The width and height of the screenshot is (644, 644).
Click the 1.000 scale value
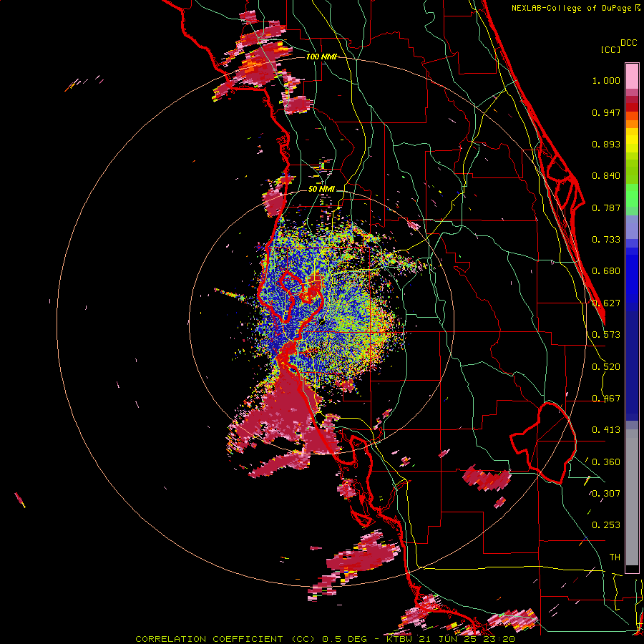click(x=606, y=80)
